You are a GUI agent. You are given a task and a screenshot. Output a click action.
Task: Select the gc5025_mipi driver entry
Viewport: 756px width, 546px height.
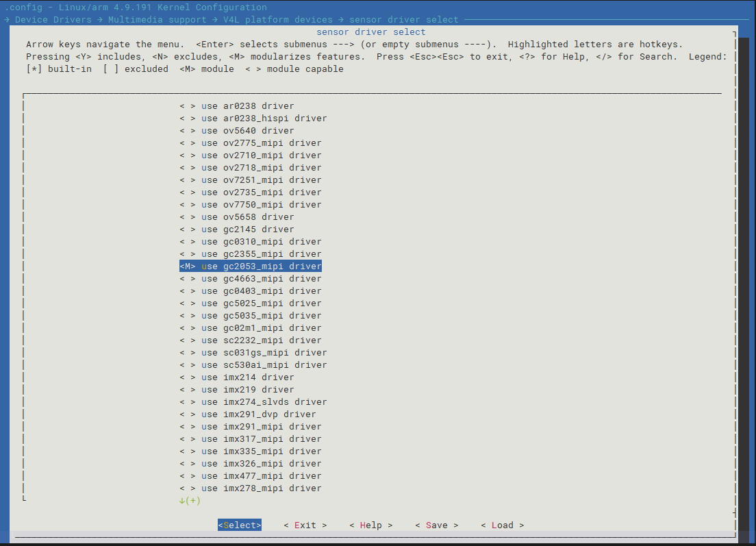[250, 303]
